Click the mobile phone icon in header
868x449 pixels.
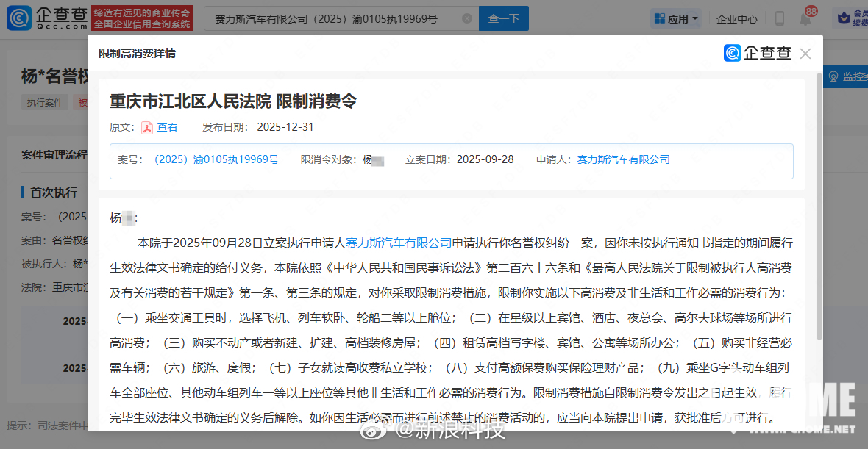click(780, 19)
